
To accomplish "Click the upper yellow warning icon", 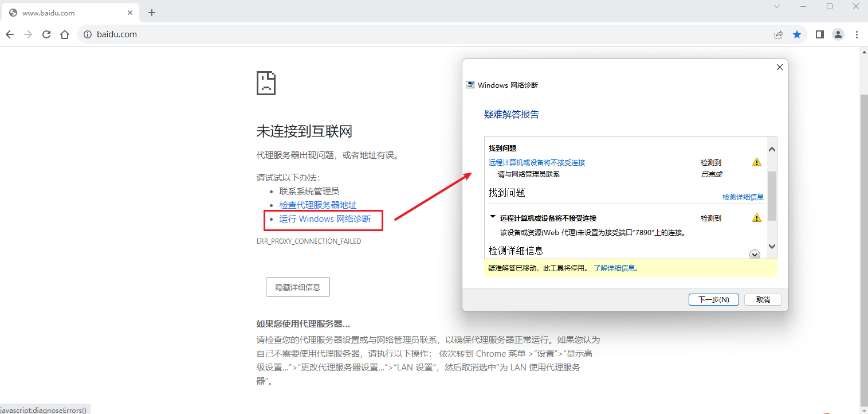I will point(756,162).
